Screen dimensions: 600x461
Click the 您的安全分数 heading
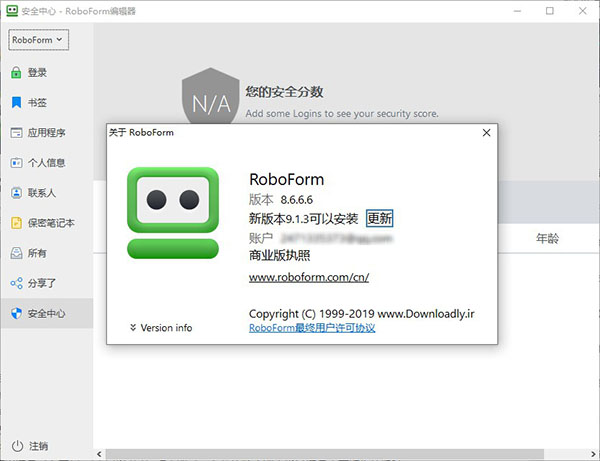284,91
